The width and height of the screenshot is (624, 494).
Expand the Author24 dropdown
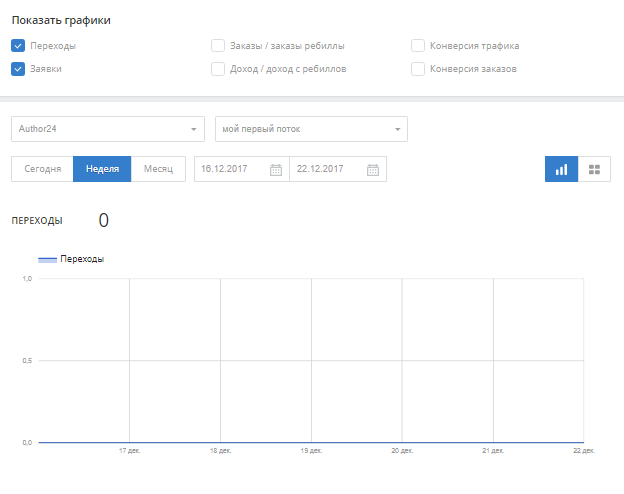(x=108, y=129)
